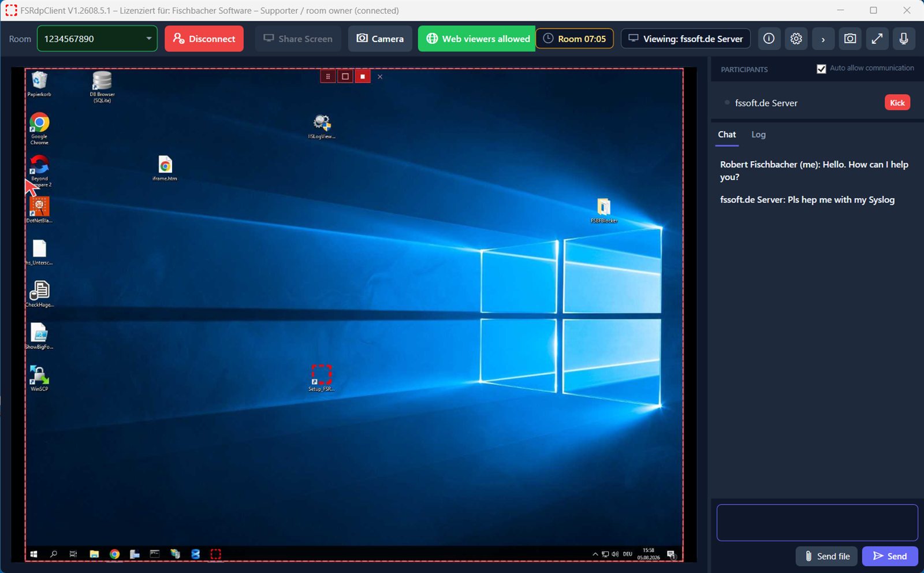Expand the remote system tray hidden icons chevron

[x=595, y=554]
